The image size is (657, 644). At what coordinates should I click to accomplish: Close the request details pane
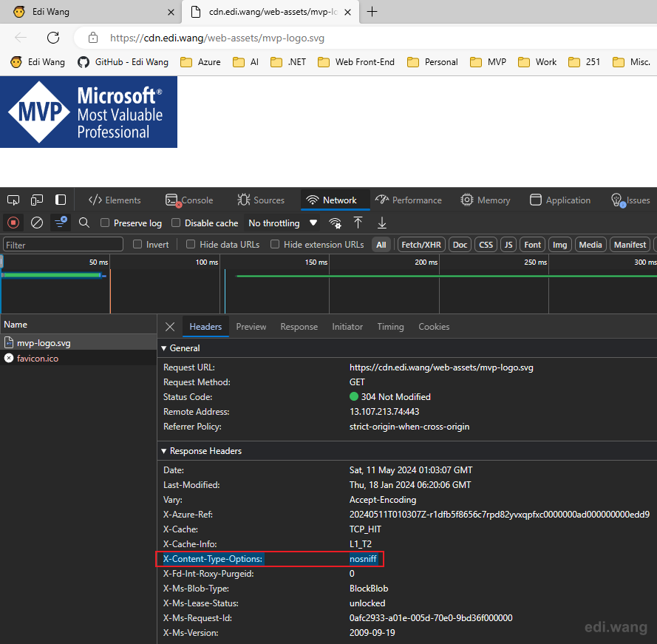click(x=170, y=327)
